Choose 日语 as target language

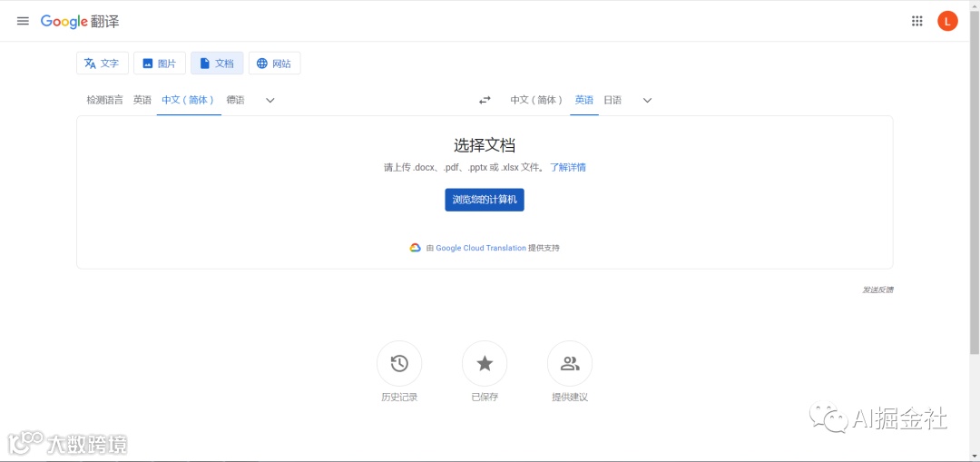[612, 100]
